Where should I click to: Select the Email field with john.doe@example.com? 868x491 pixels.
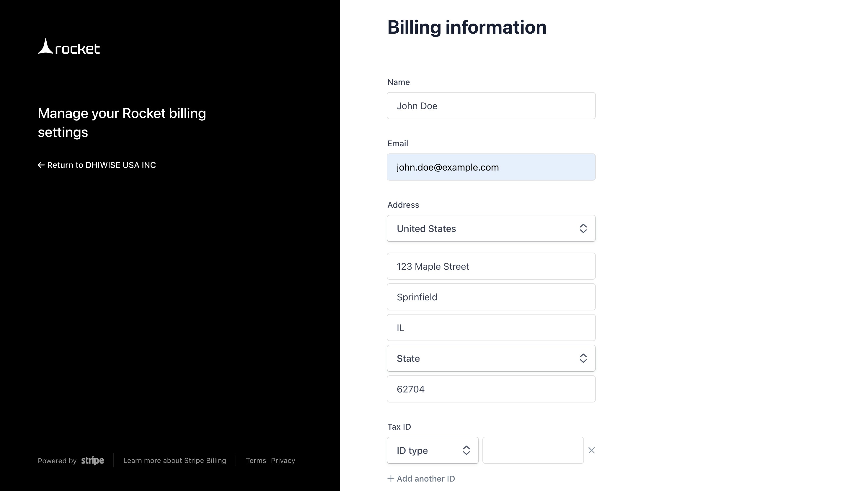click(x=491, y=167)
